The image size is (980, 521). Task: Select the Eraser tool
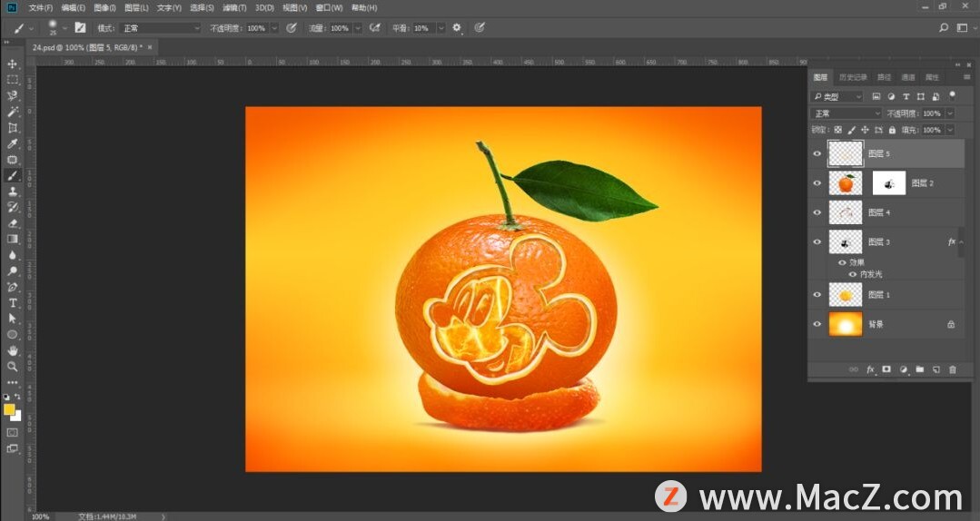click(x=12, y=223)
